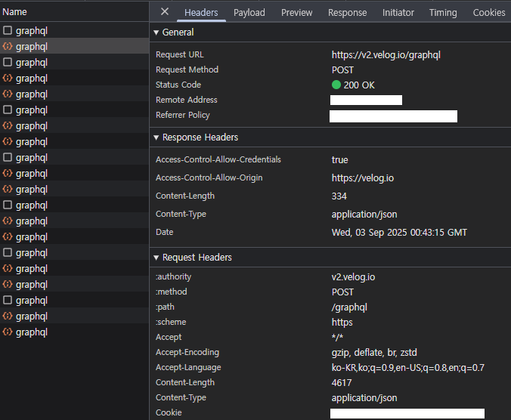Image resolution: width=511 pixels, height=420 pixels.
Task: Select the https://velog.io origin value
Action: click(x=362, y=178)
